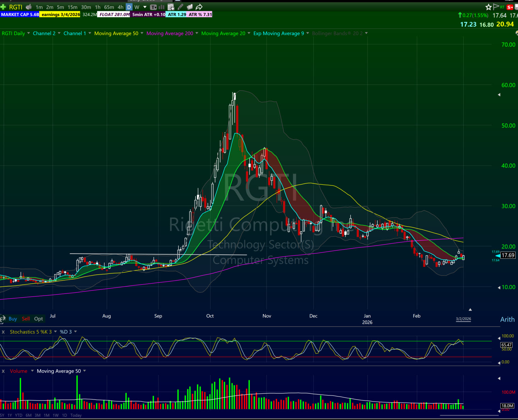Click the Opt options button
The image size is (518, 420).
[39, 319]
